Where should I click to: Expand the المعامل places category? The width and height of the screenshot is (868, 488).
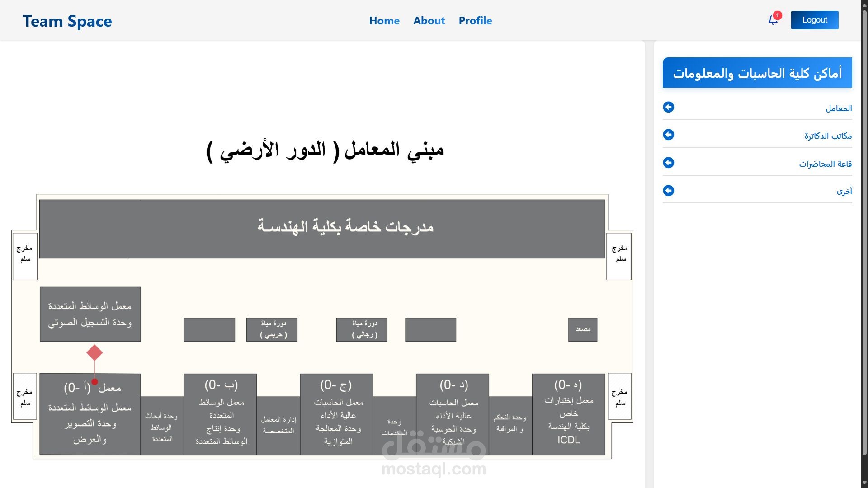pos(838,108)
